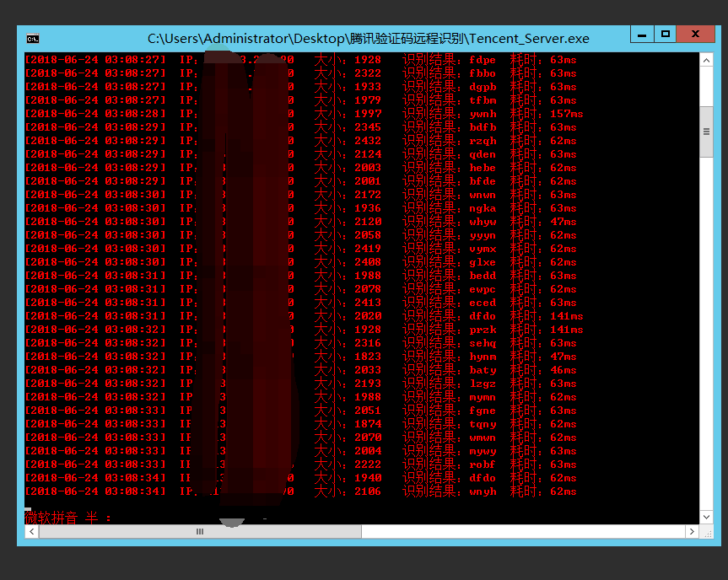Image resolution: width=728 pixels, height=580 pixels.
Task: Click the horizontal scrollbar right arrow
Action: click(692, 532)
